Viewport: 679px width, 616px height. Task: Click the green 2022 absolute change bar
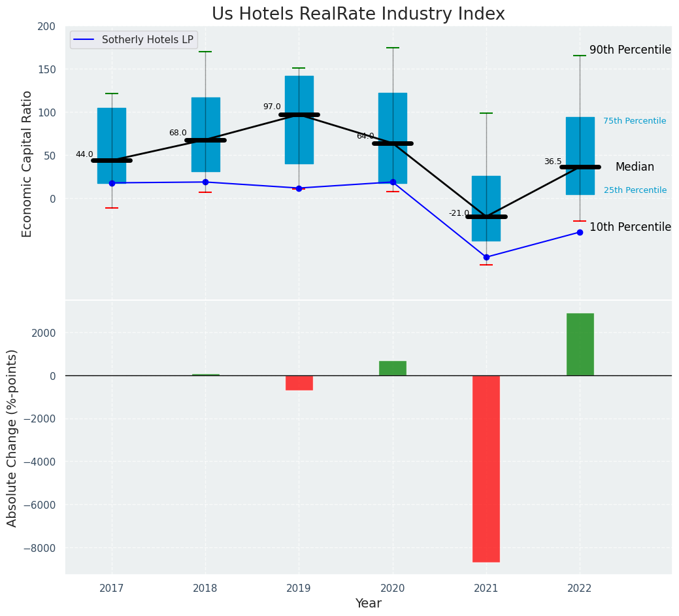580,344
